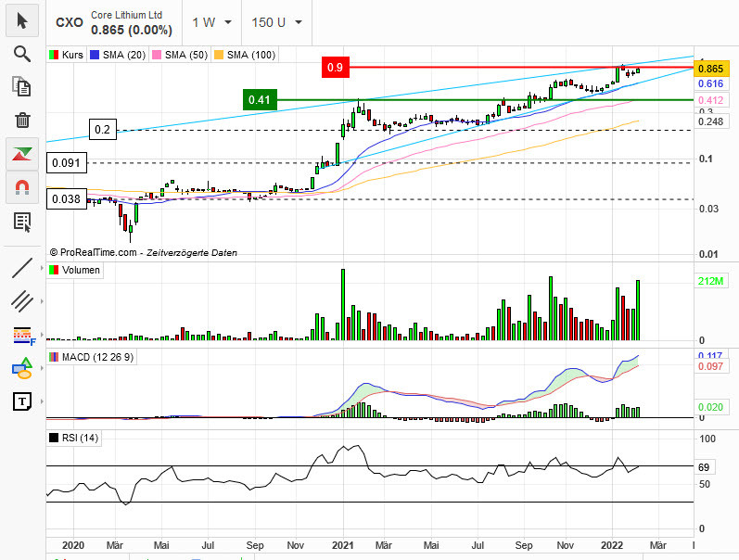739x560 pixels.
Task: Click the CXO ticker symbol selector
Action: tap(69, 22)
